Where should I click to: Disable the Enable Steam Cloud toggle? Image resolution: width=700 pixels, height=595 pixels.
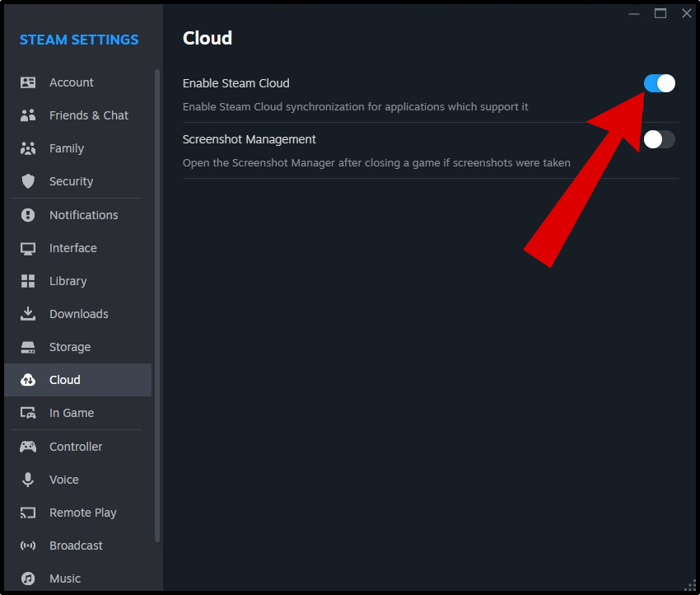pos(659,83)
